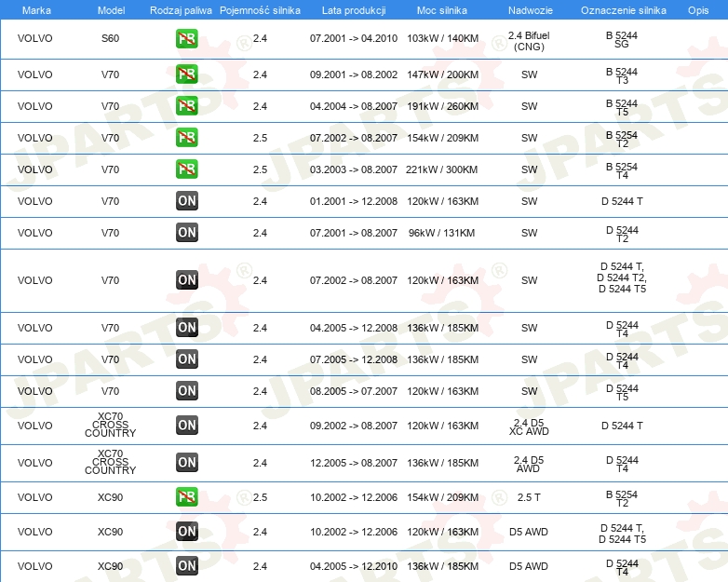Click the D 5244 T, D 5244 T5 engine cell

[x=622, y=534]
